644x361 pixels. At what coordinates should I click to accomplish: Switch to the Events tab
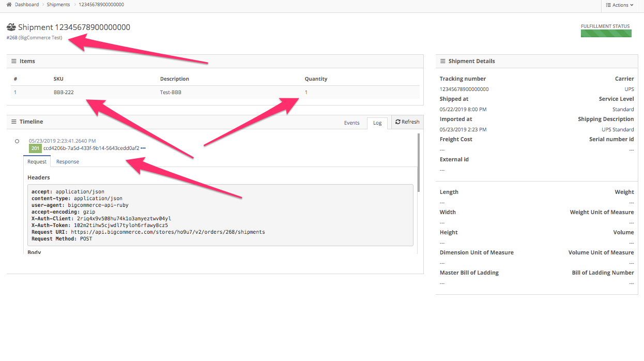[351, 123]
